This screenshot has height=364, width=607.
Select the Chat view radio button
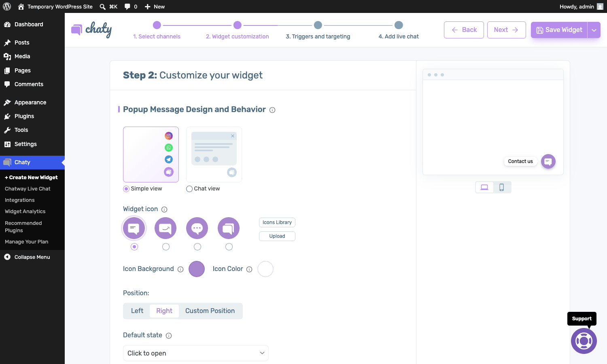(x=189, y=189)
